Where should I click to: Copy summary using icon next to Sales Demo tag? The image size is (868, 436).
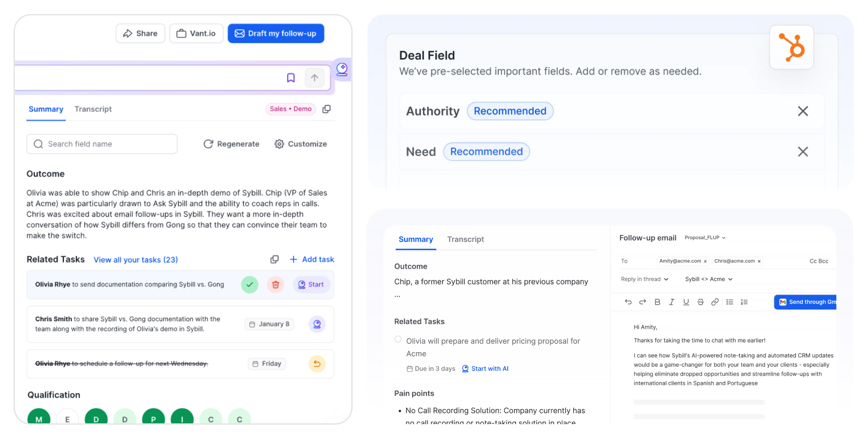coord(326,109)
